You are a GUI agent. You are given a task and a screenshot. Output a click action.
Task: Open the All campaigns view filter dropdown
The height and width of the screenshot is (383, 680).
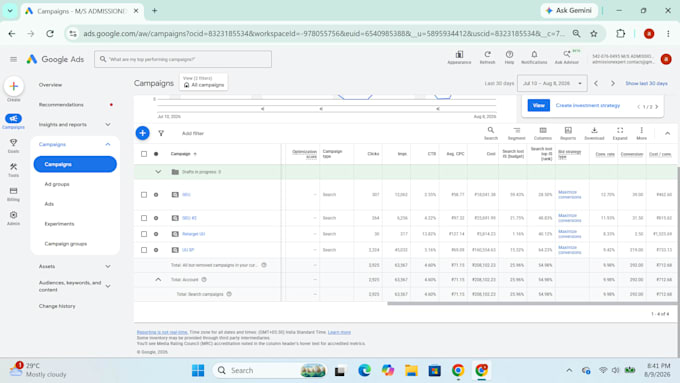pyautogui.click(x=203, y=82)
